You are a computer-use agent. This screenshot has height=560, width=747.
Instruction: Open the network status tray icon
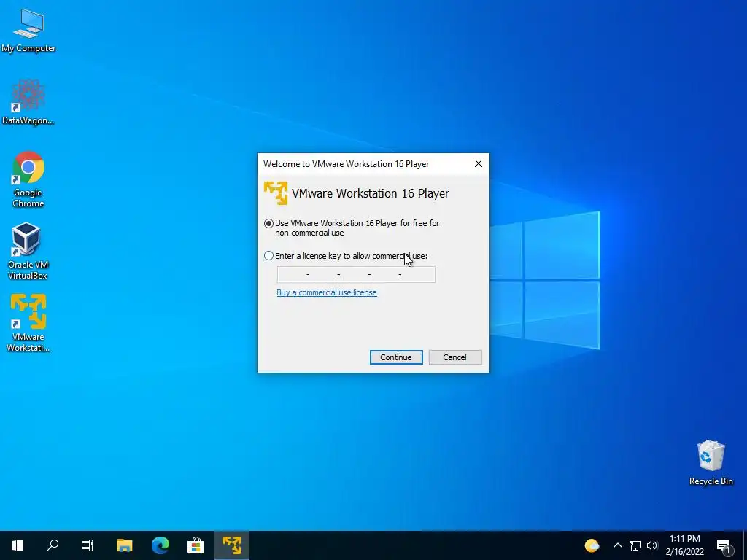click(635, 545)
